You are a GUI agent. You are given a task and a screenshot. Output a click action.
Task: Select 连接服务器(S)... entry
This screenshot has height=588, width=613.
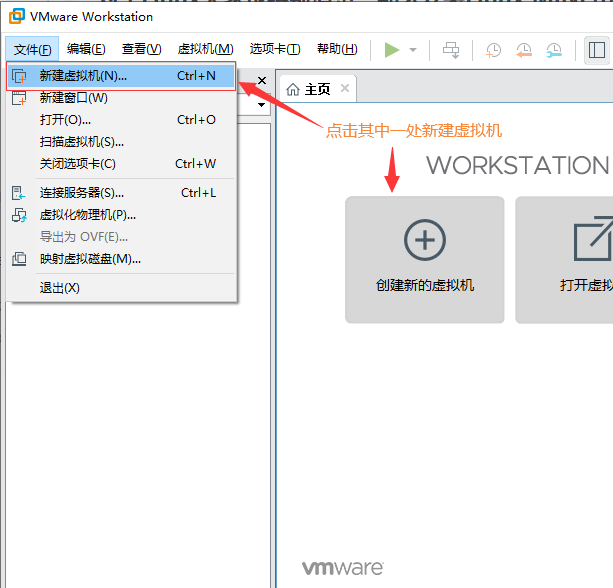point(121,193)
